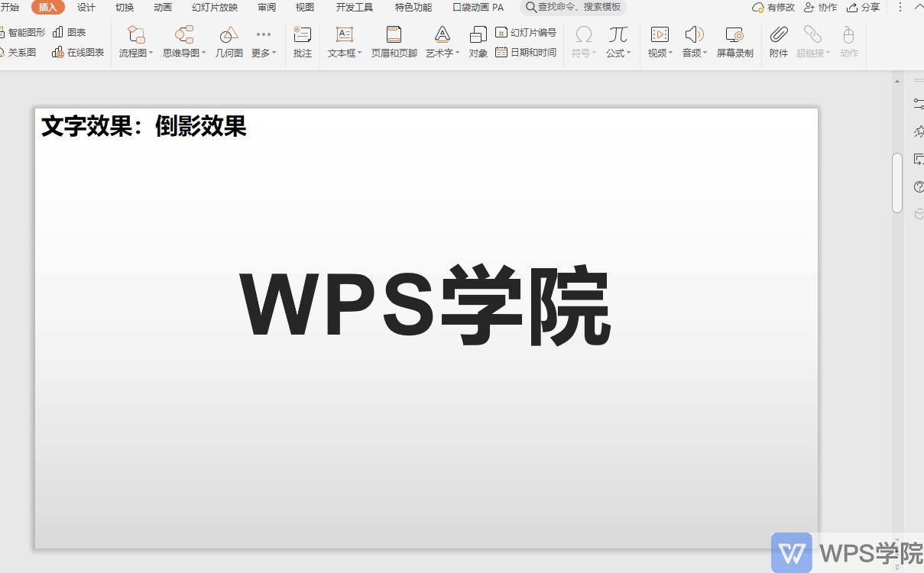Click the 协作 collaborate button
Viewport: 924px width, 573px height.
pos(821,8)
